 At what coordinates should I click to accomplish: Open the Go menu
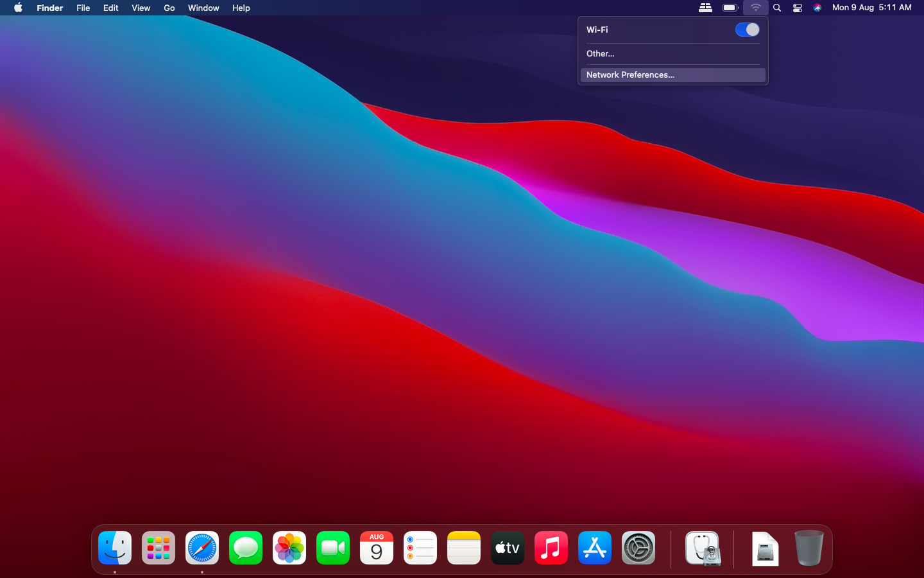point(169,8)
